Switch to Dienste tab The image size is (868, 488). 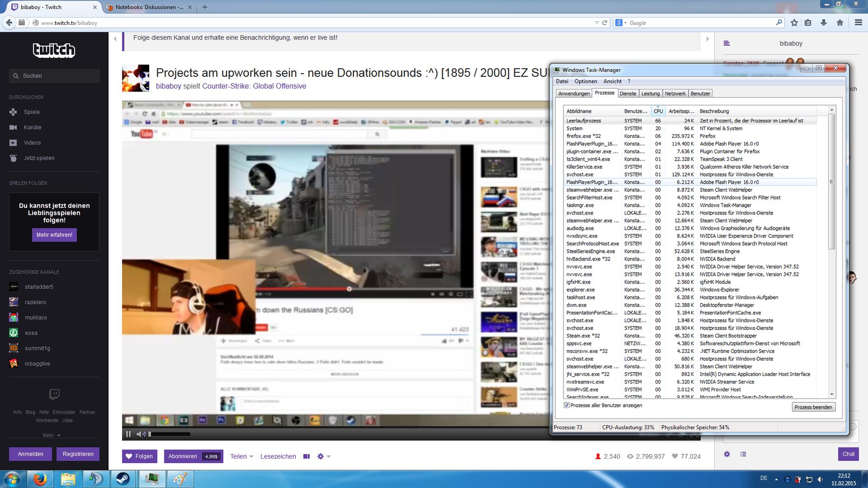point(628,94)
